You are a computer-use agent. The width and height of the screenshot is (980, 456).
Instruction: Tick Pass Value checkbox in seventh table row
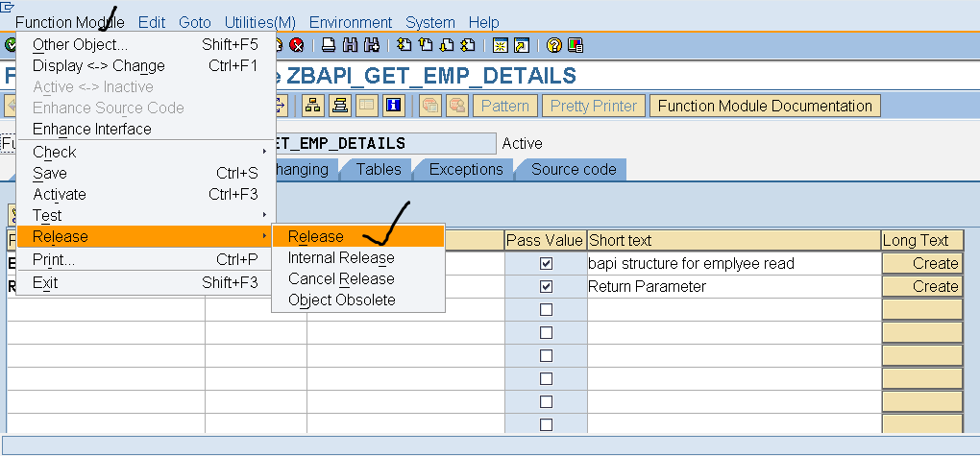coord(547,401)
